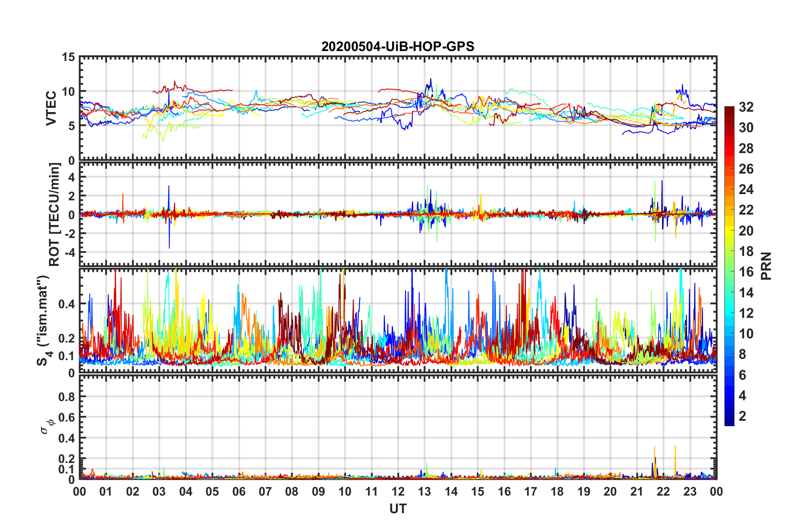This screenshot has height=532, width=796.
Task: Click UT hour tick label 13
Action: [x=424, y=491]
